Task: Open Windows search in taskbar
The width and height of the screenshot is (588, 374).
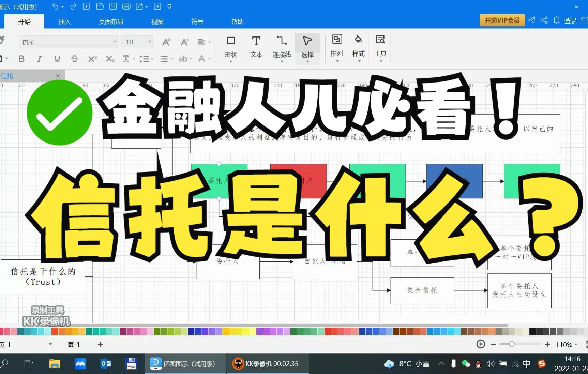Action: point(5,364)
